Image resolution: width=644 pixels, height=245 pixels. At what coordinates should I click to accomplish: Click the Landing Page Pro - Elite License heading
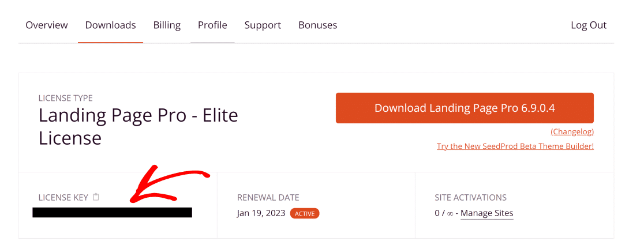138,127
